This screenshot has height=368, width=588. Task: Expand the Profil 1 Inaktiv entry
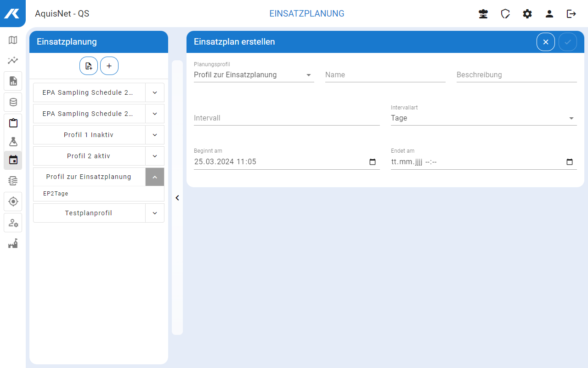point(155,135)
